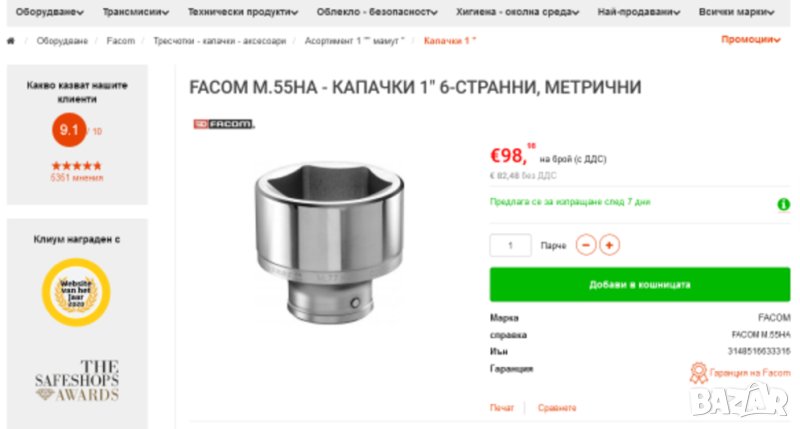Viewport: 800px width, 429px height.
Task: Open the Safeshops Awards logo
Action: [x=77, y=381]
